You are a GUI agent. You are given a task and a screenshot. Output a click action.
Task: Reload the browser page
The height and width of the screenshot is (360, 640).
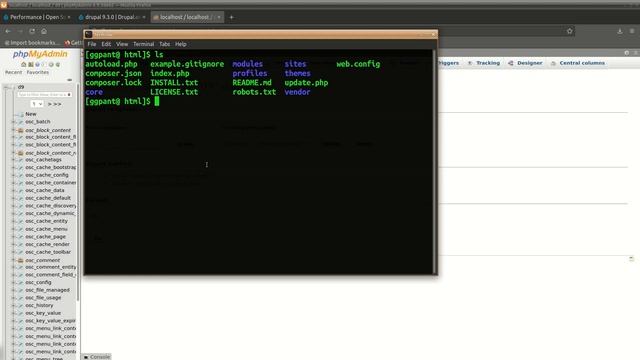point(32,31)
